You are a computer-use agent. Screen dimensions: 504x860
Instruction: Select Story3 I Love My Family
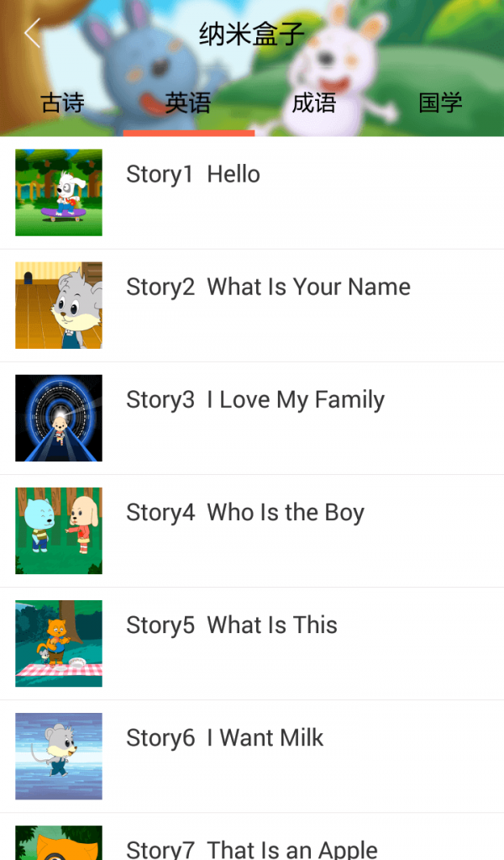click(255, 399)
